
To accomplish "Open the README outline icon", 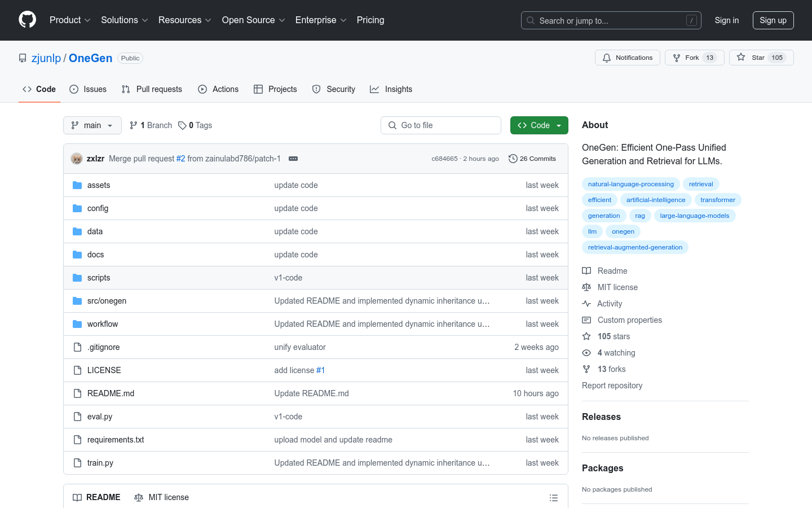I will click(554, 497).
